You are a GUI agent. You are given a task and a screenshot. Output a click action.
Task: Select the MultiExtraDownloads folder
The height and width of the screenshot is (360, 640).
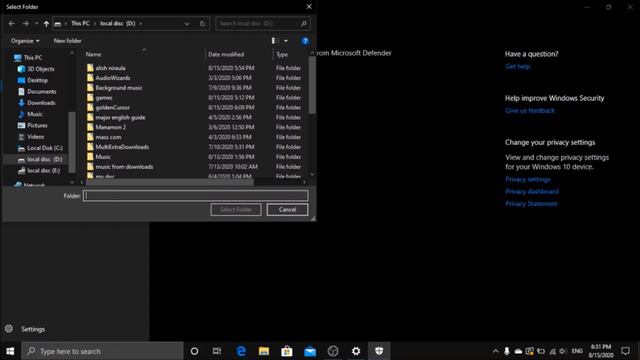pyautogui.click(x=122, y=147)
